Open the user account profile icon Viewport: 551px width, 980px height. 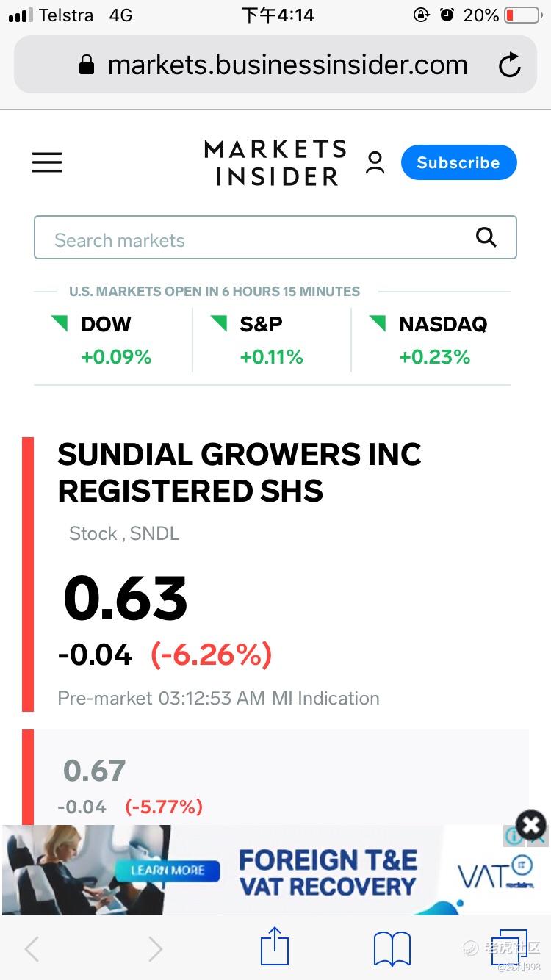(x=375, y=162)
